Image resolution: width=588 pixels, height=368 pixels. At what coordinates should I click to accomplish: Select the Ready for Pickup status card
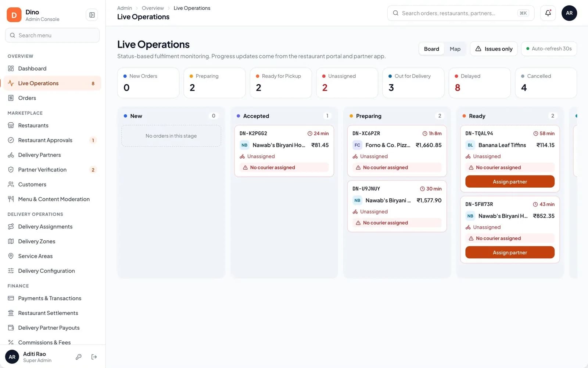[x=281, y=83]
